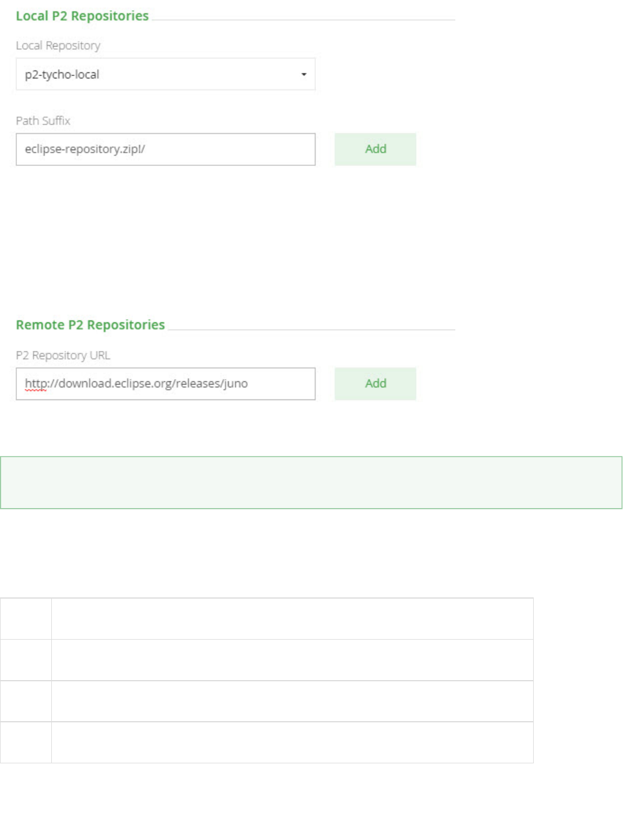This screenshot has height=840, width=623.
Task: Select the first row's wide right table cell
Action: pos(293,619)
